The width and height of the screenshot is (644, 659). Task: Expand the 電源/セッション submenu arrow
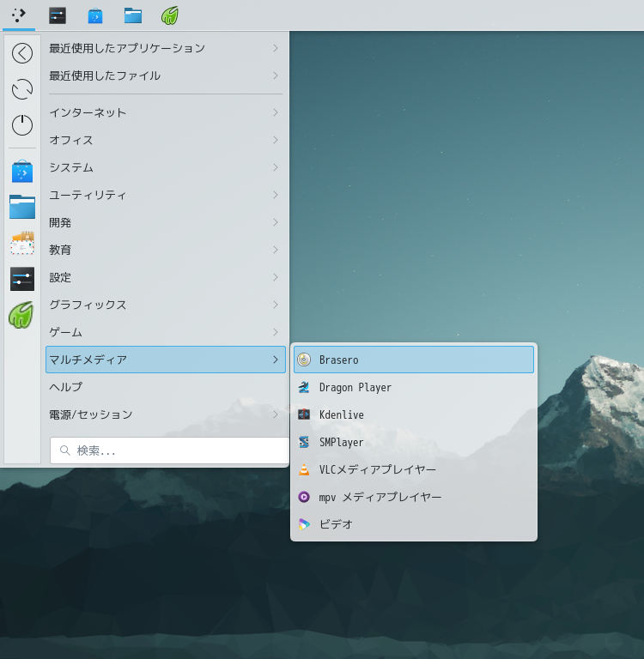click(x=276, y=414)
